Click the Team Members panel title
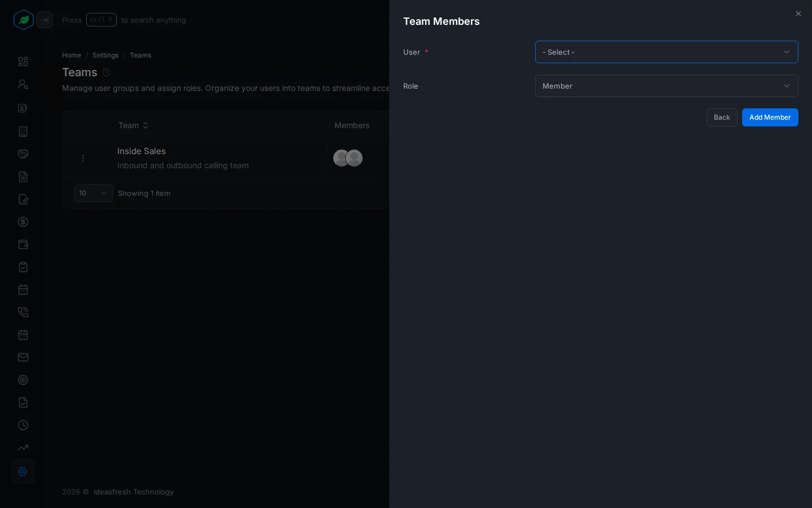Viewport: 812px width, 508px height. point(442,21)
